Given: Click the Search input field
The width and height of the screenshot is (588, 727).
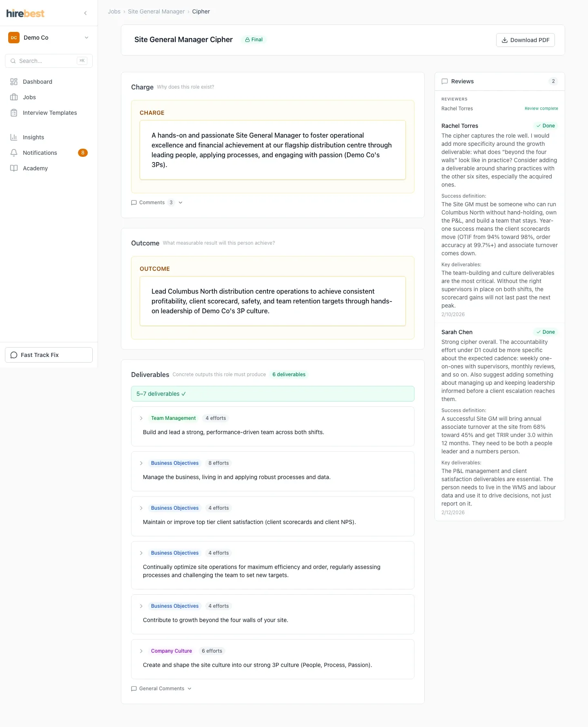Looking at the screenshot, I should tap(49, 61).
